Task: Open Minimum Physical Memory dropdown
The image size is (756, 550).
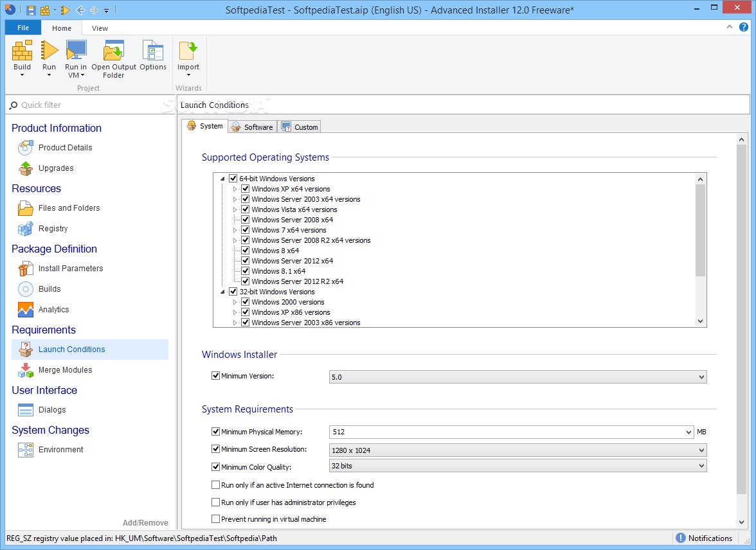Action: (688, 432)
